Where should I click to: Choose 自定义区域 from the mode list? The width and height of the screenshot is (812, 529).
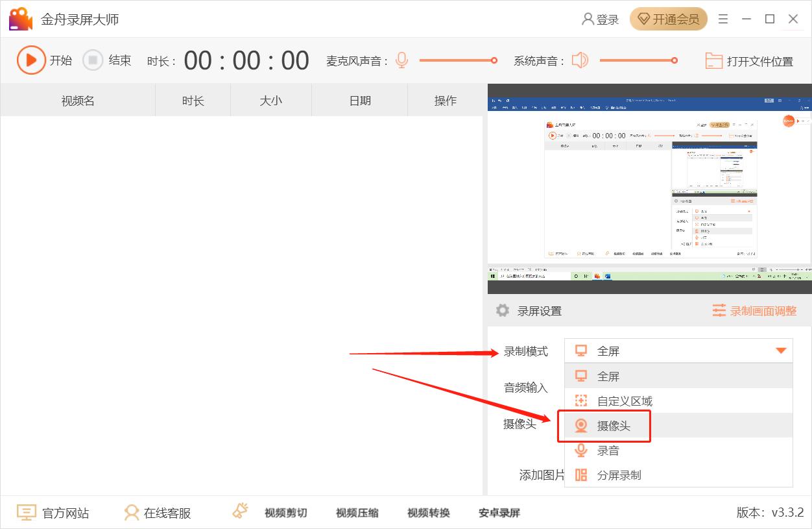623,400
